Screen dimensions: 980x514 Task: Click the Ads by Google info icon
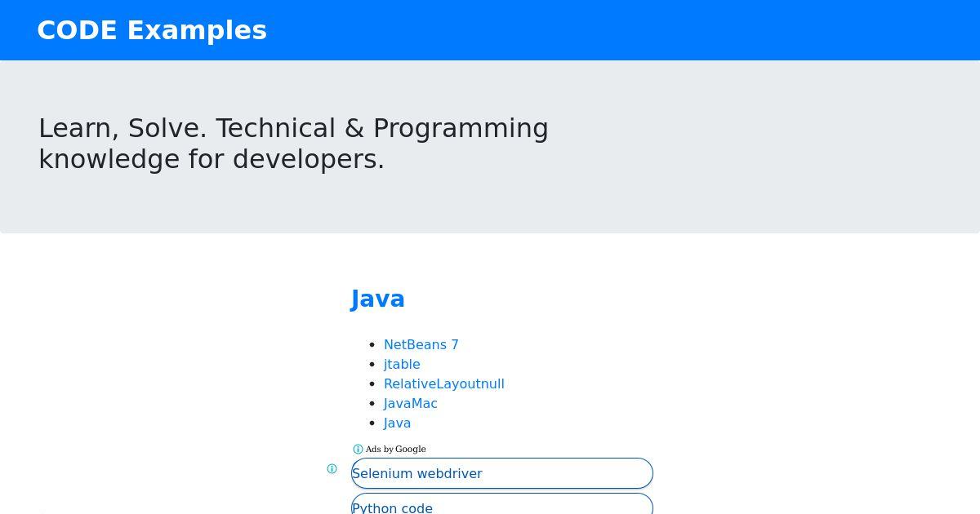(x=358, y=449)
